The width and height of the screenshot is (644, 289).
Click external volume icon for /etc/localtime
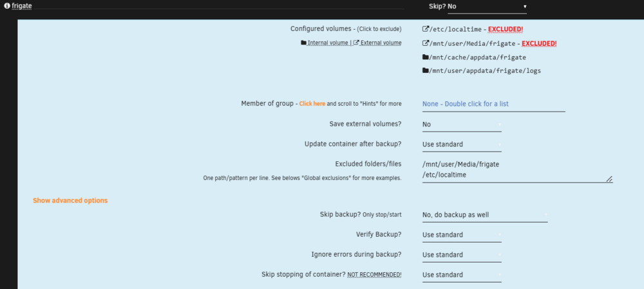click(426, 29)
